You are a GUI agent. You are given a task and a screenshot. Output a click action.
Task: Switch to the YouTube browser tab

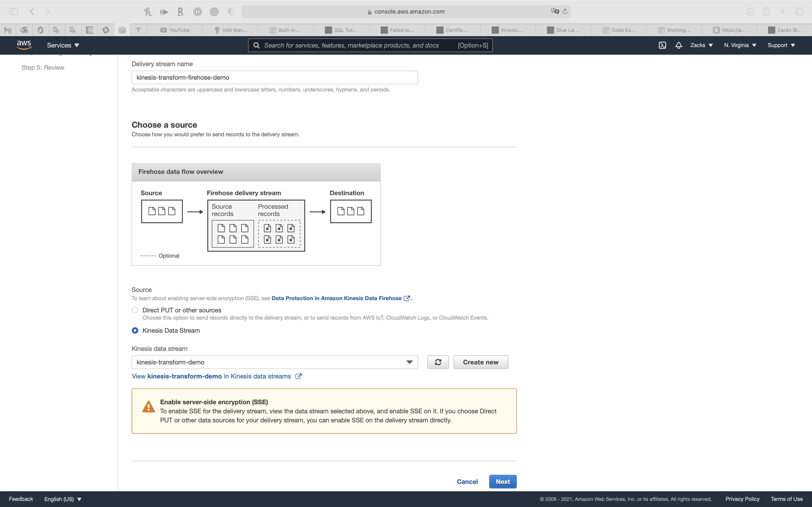tap(175, 30)
